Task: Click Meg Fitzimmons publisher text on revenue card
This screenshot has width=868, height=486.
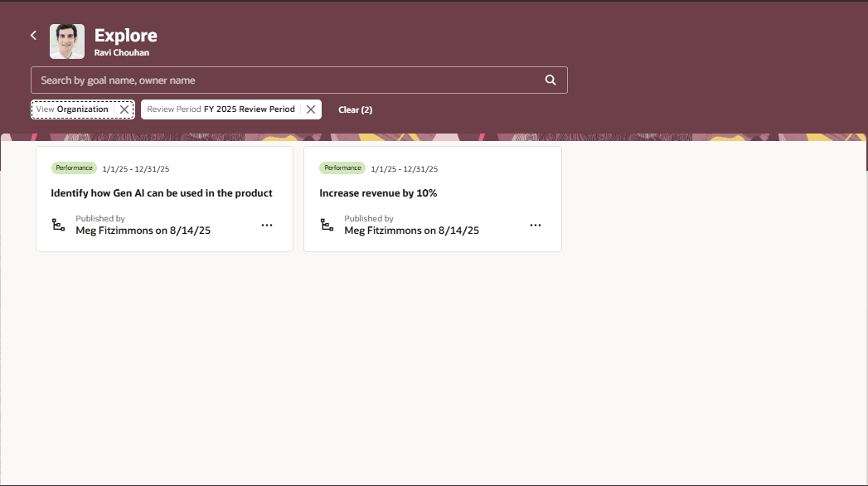Action: (412, 231)
